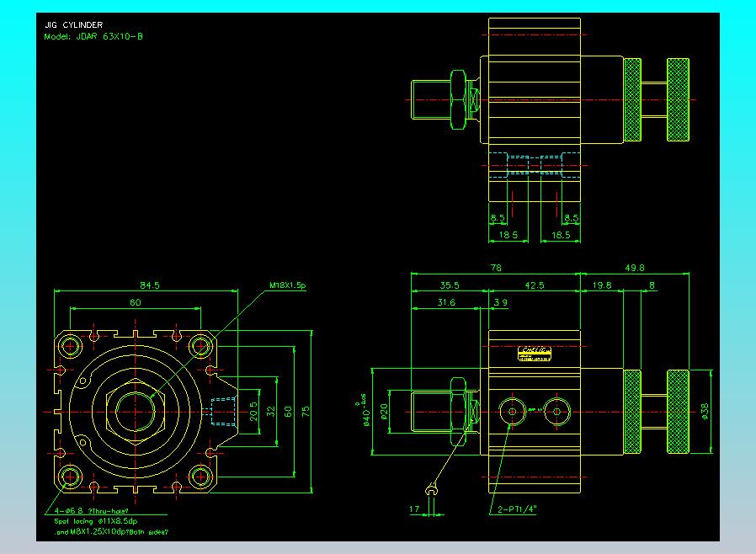Select the '49.8' dimension value
This screenshot has height=554, width=756.
[x=635, y=268]
